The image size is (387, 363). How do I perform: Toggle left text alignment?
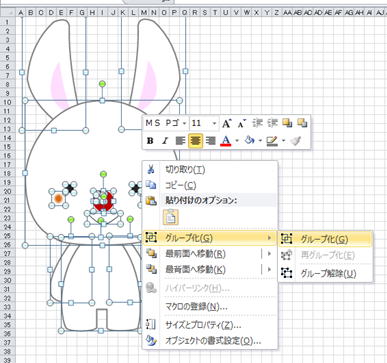coord(180,141)
